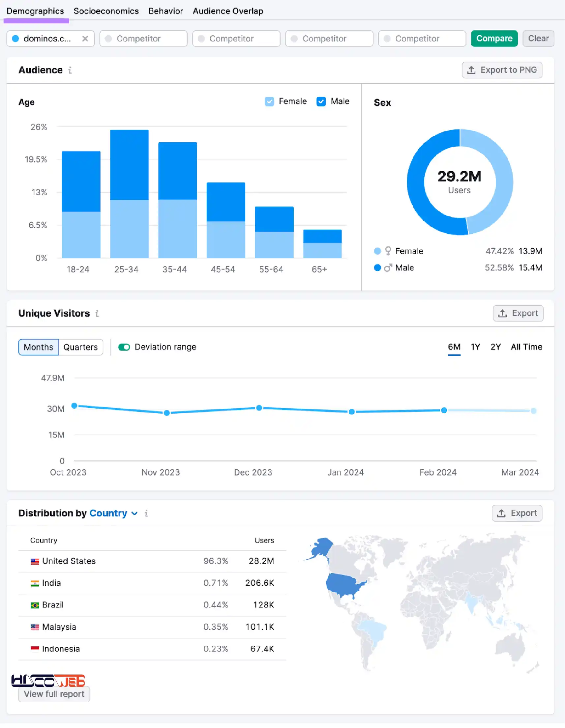The height and width of the screenshot is (728, 565).
Task: Open the Distribution by Country info icon
Action: (x=146, y=513)
